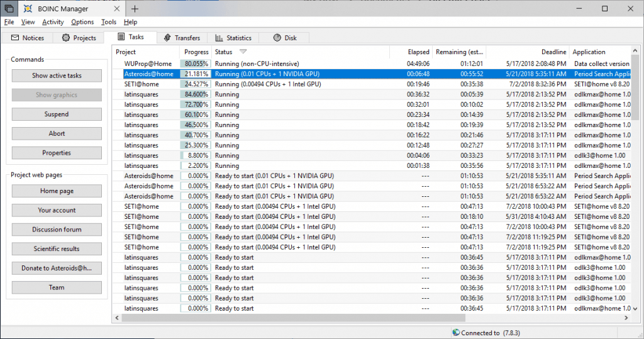Select latinsquares task with 46.500% progress

coord(372,125)
